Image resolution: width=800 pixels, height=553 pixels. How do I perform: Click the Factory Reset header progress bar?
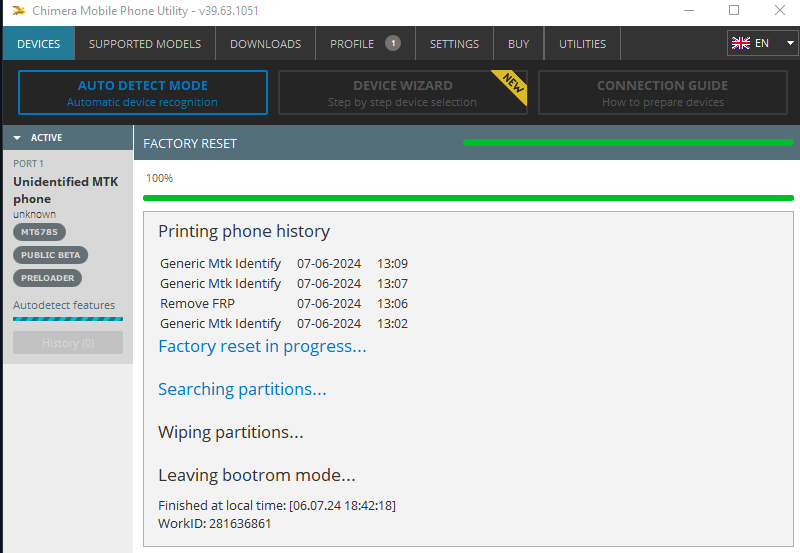click(x=628, y=143)
